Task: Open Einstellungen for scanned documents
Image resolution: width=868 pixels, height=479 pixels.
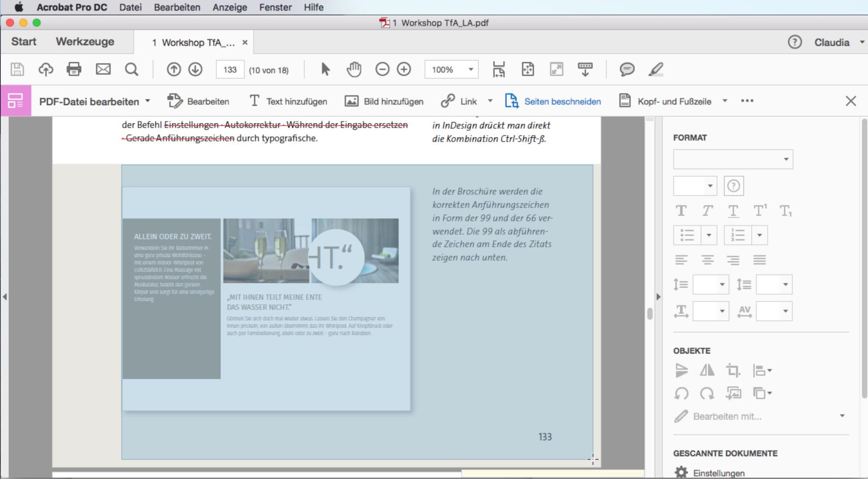Action: click(710, 473)
